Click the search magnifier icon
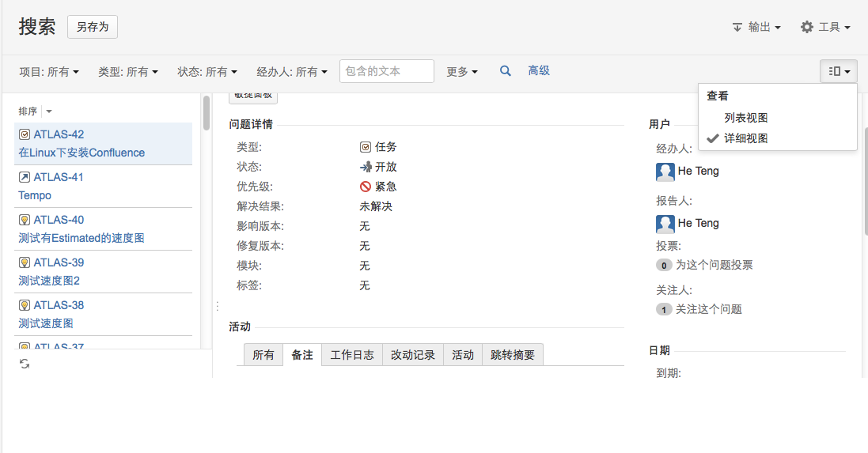The width and height of the screenshot is (868, 453). pyautogui.click(x=505, y=71)
